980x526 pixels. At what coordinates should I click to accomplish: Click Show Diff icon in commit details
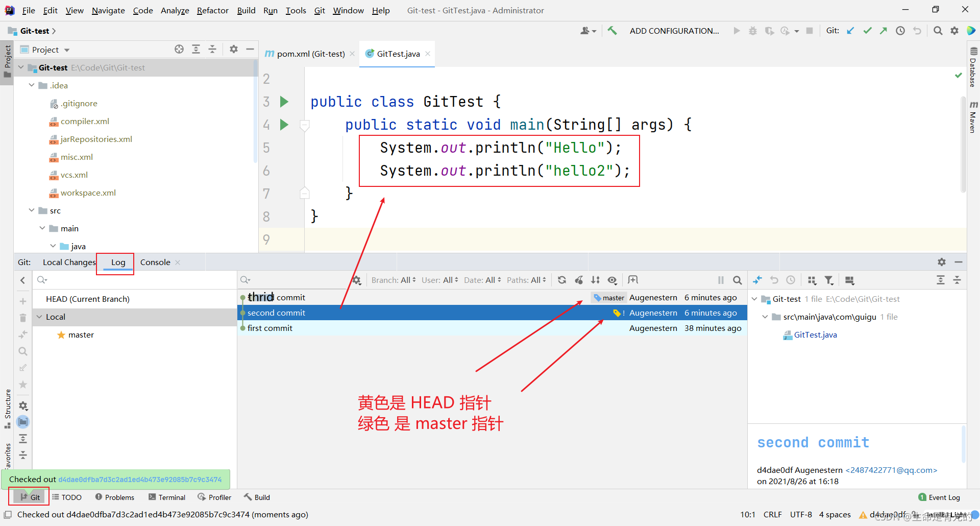pos(757,280)
